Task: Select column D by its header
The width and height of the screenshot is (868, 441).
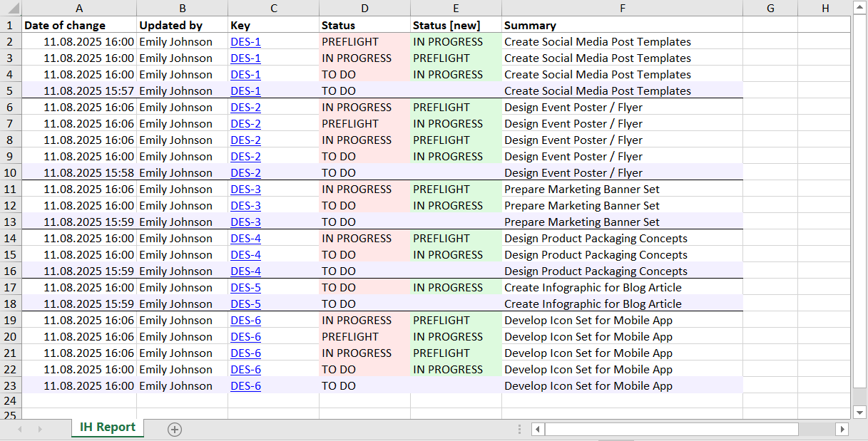Action: pyautogui.click(x=364, y=8)
